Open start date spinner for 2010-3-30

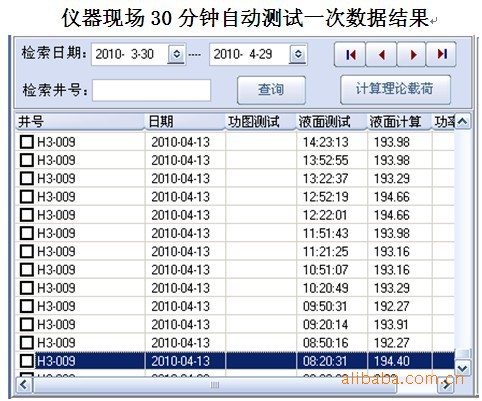(x=176, y=54)
